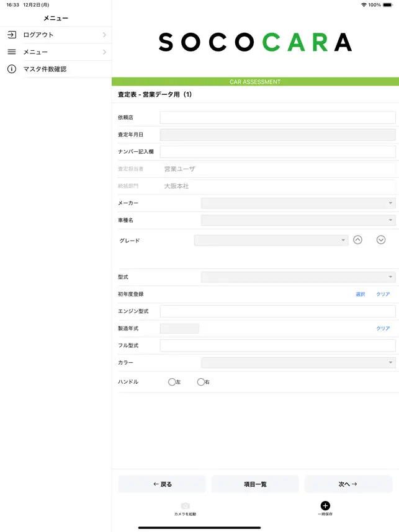
Task: Tap the SOCOCARA logo
Action: [255, 42]
